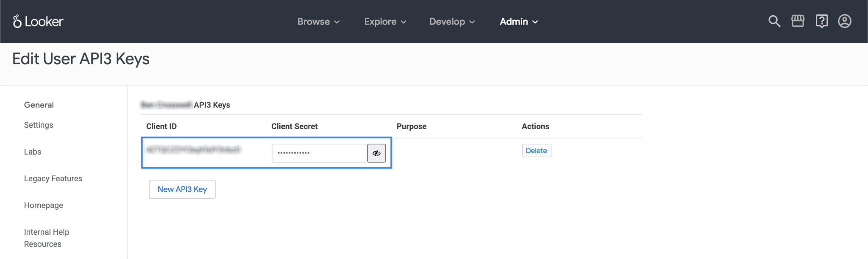Screen dimensions: 868x259
Task: Open the search icon in header
Action: click(774, 21)
